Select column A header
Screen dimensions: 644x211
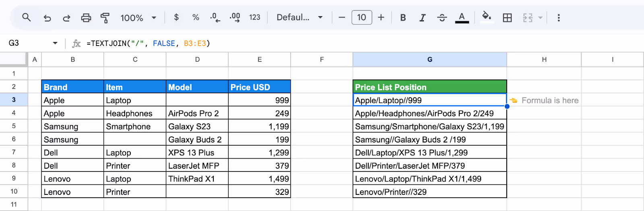click(35, 59)
